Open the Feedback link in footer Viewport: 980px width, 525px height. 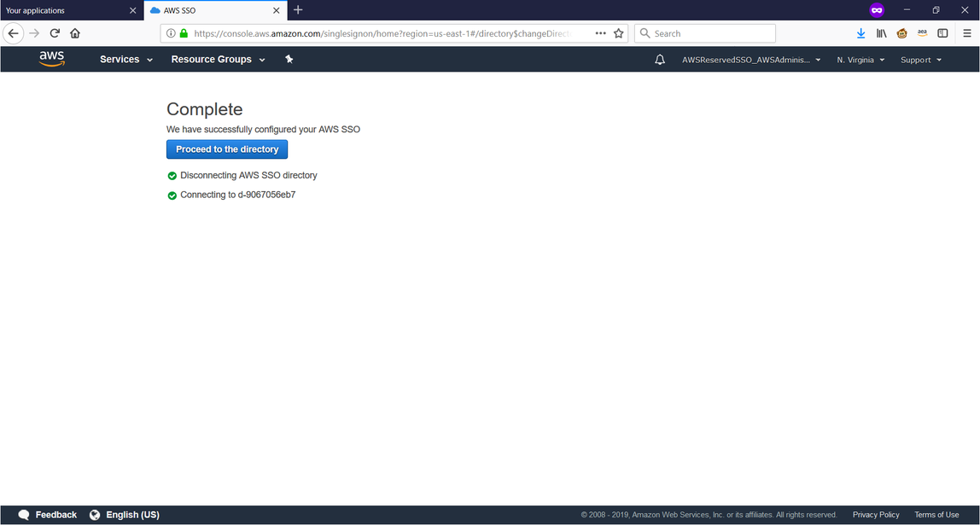(56, 515)
